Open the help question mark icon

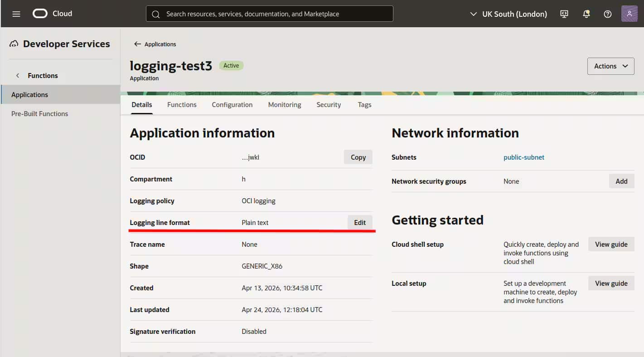click(x=608, y=14)
